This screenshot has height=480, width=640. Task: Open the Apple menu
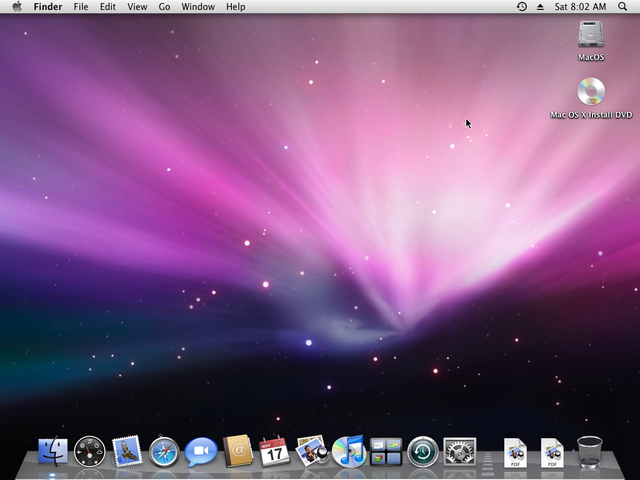(17, 7)
